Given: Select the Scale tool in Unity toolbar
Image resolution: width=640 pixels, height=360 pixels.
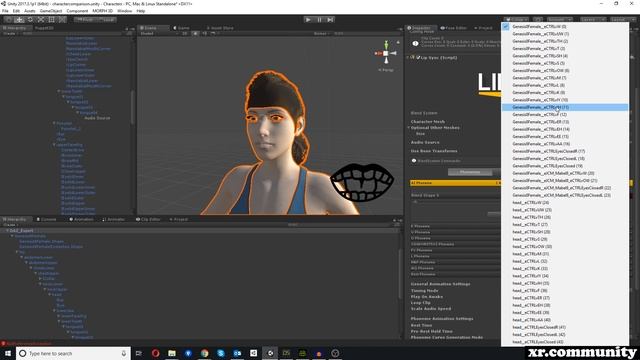Looking at the screenshot, I should click(x=41, y=20).
